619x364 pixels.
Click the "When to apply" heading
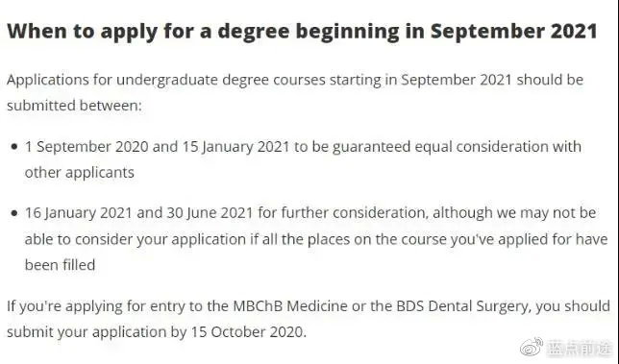pos(302,32)
